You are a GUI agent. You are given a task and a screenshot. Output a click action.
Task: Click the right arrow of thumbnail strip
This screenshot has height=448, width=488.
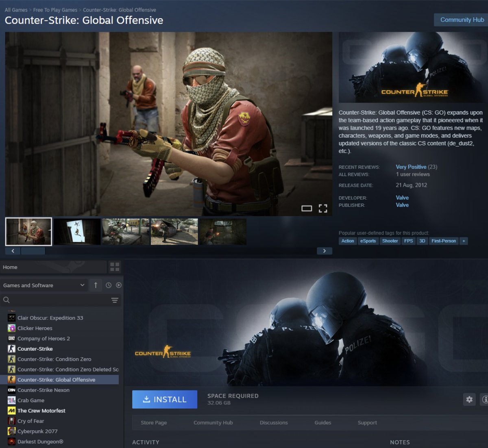coord(324,251)
